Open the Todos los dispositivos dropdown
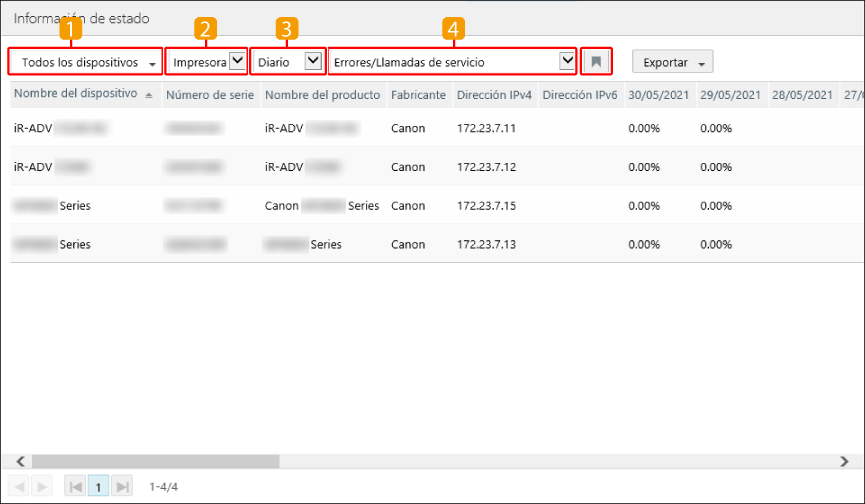This screenshot has height=504, width=865. 85,62
